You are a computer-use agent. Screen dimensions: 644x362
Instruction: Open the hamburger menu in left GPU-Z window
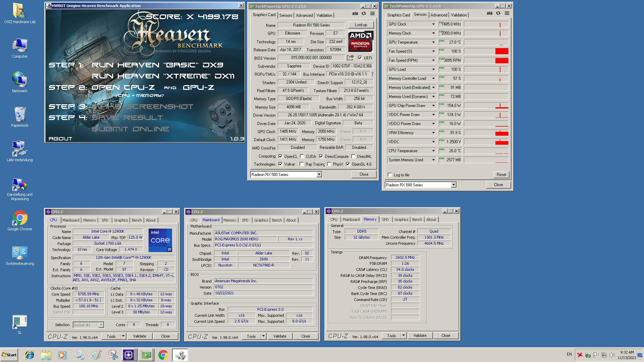click(372, 14)
